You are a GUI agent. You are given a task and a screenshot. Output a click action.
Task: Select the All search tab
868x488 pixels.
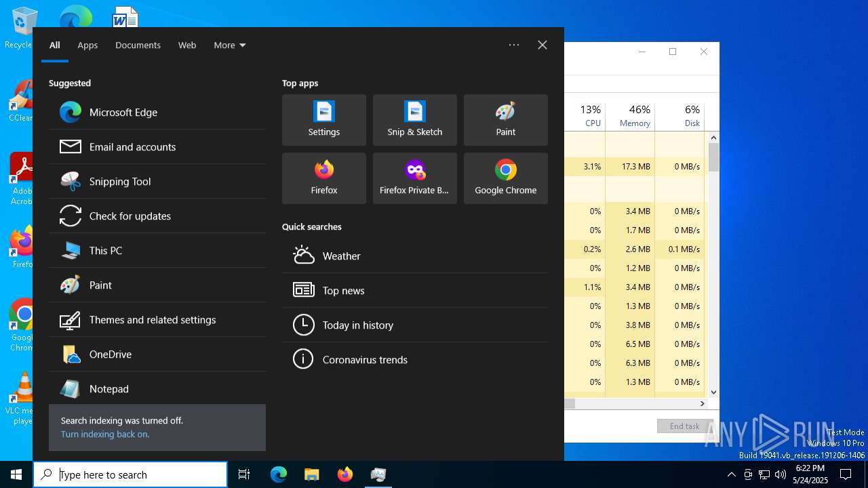point(55,45)
